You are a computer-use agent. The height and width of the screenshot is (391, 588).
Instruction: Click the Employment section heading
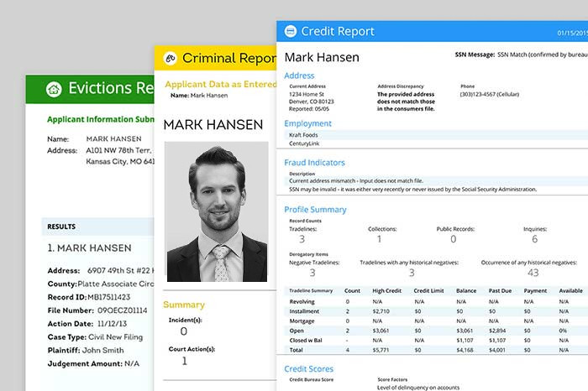(x=307, y=123)
